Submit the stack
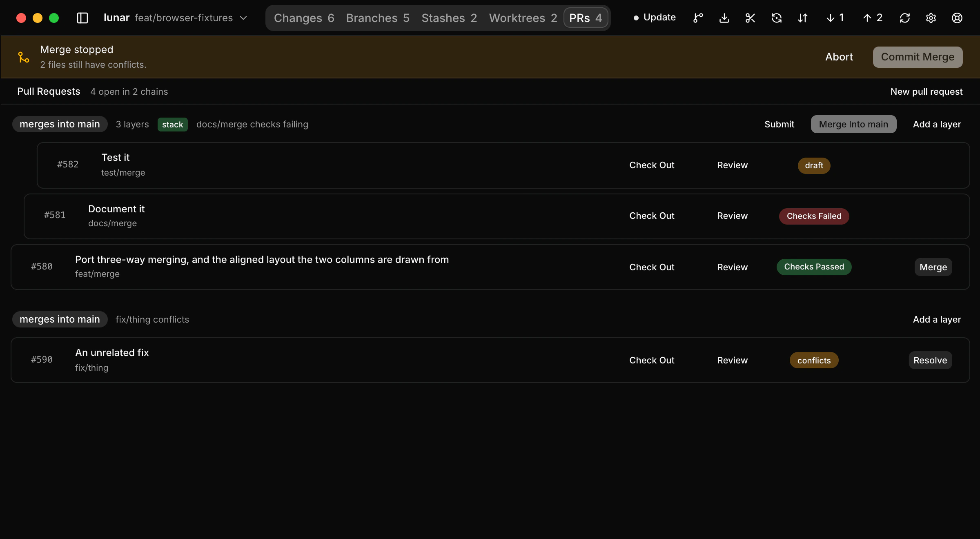The image size is (980, 539). (779, 124)
